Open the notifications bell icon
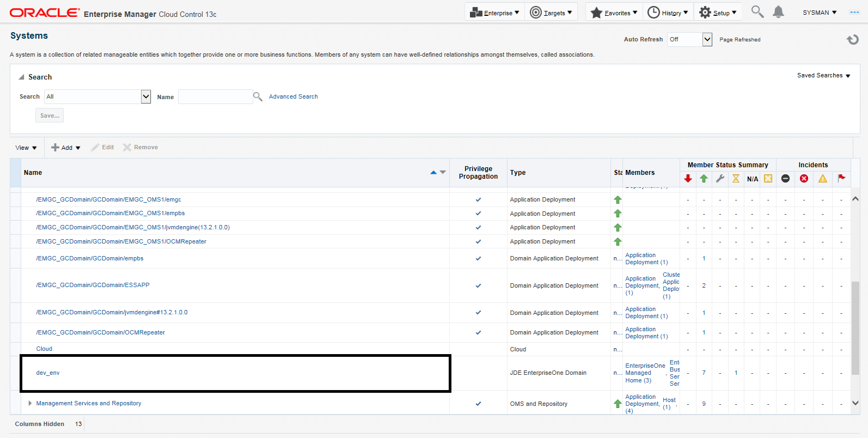 (779, 12)
